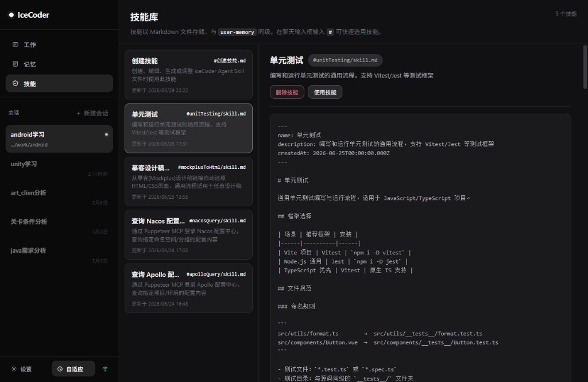Click the 技能 shield icon
588x382 pixels.
(16, 83)
